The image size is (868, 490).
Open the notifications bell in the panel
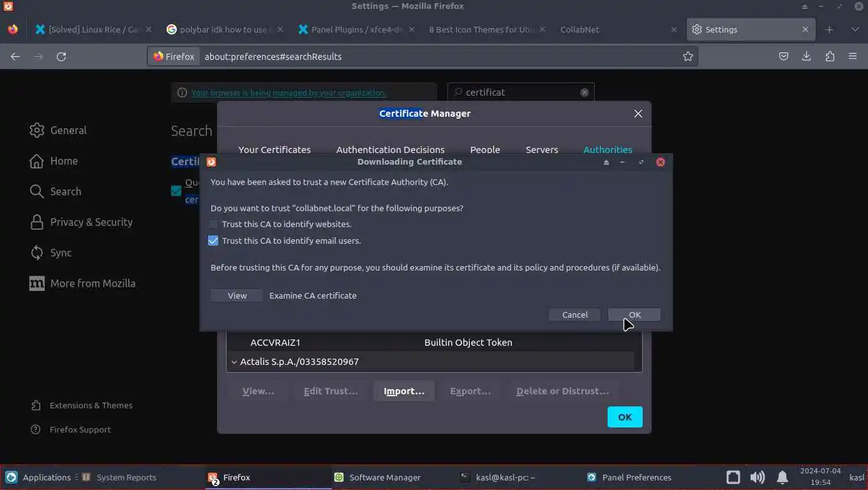(782, 477)
